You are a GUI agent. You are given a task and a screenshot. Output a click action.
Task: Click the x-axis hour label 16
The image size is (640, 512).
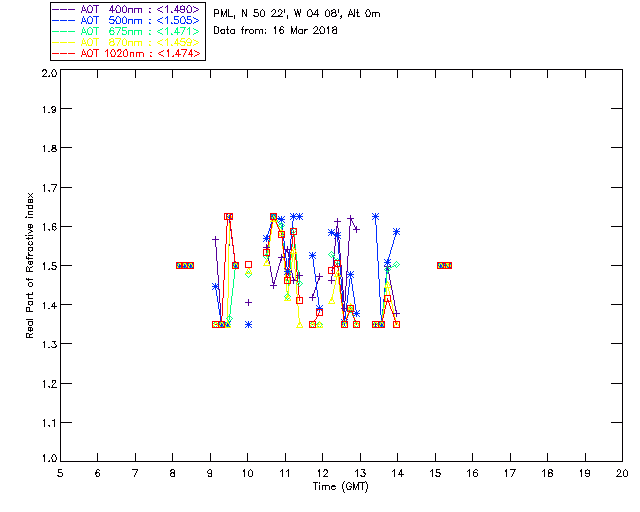[473, 473]
